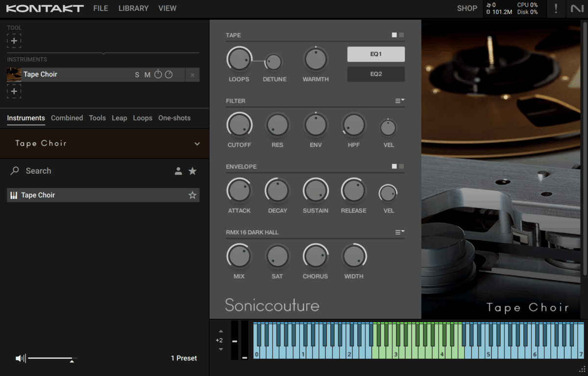Switch to the Loops tab
Viewport: 588px width, 376px height.
point(143,118)
